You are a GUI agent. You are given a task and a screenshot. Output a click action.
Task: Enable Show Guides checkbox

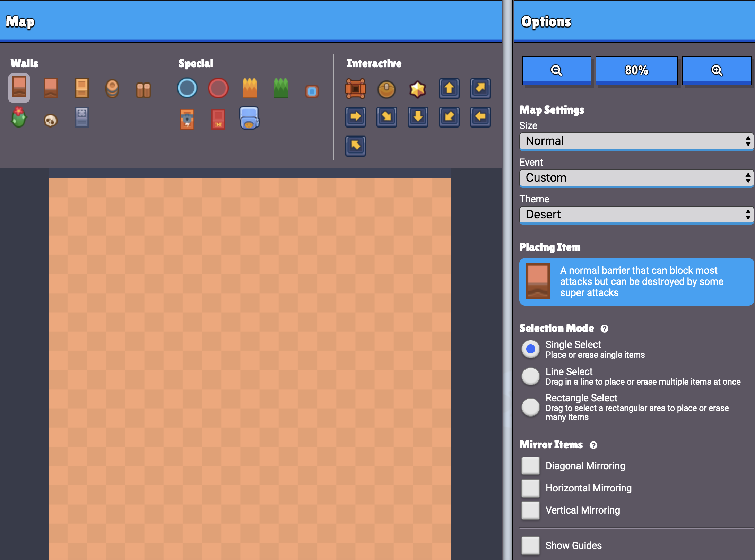click(531, 545)
